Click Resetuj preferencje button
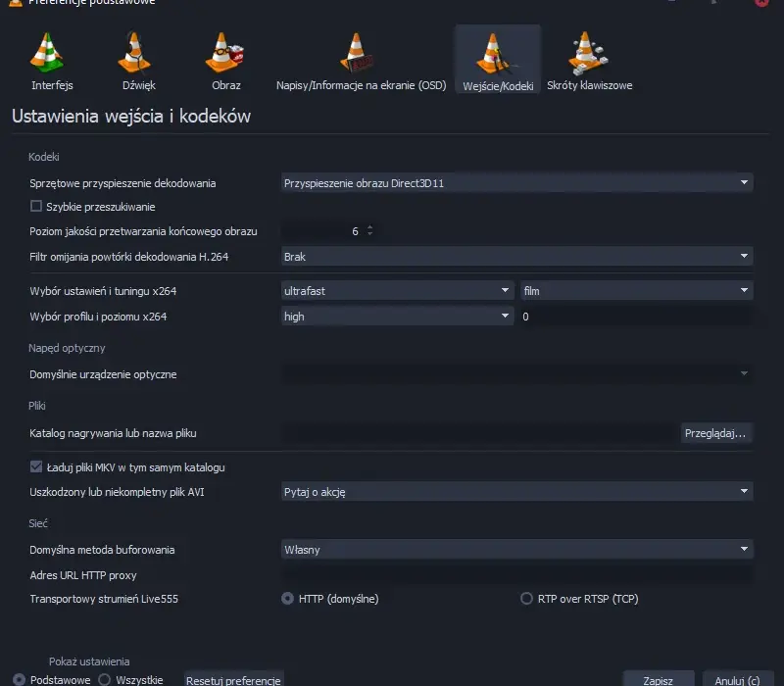The height and width of the screenshot is (686, 784). (233, 680)
